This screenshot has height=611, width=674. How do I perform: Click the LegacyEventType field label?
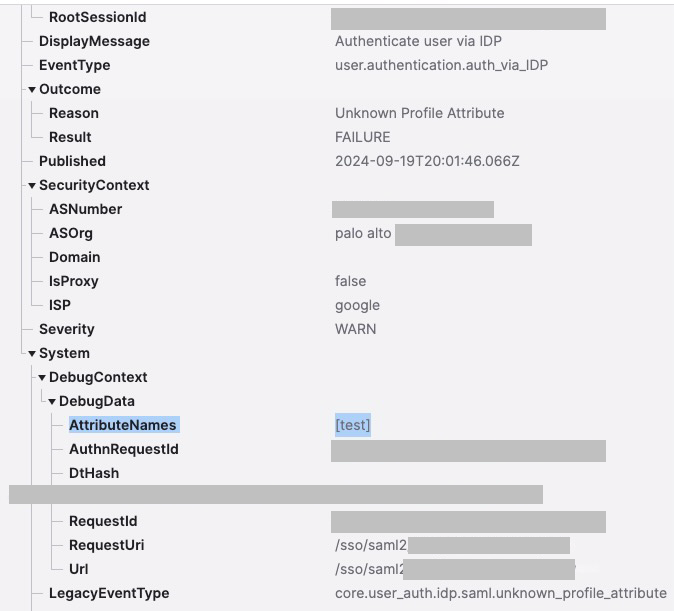pyautogui.click(x=109, y=593)
